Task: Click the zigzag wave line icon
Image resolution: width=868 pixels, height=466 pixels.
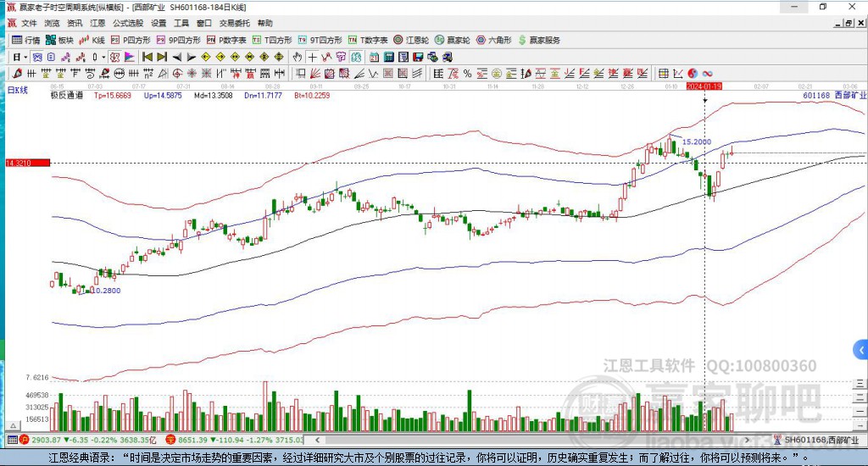Action: [x=374, y=73]
